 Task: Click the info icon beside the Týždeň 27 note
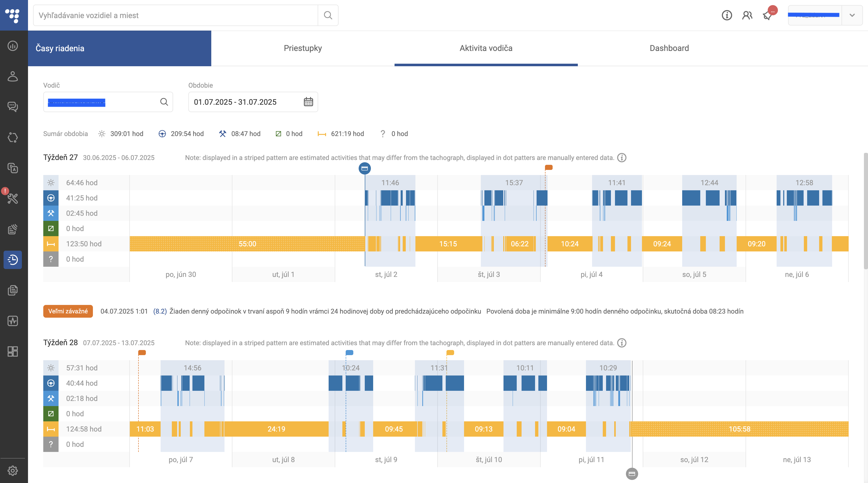point(622,157)
